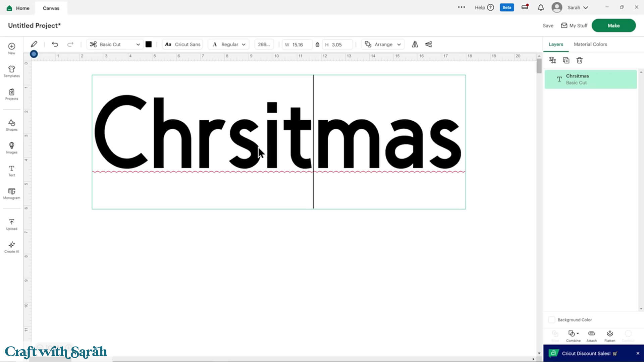Switch to the Material Colors tab
Screen dimensions: 644x362
pos(590,44)
